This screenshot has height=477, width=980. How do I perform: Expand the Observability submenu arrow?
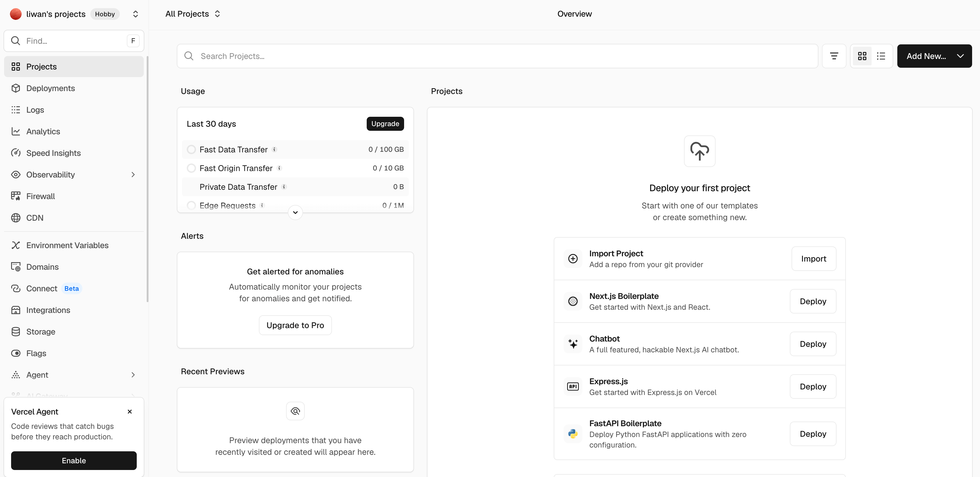coord(133,175)
